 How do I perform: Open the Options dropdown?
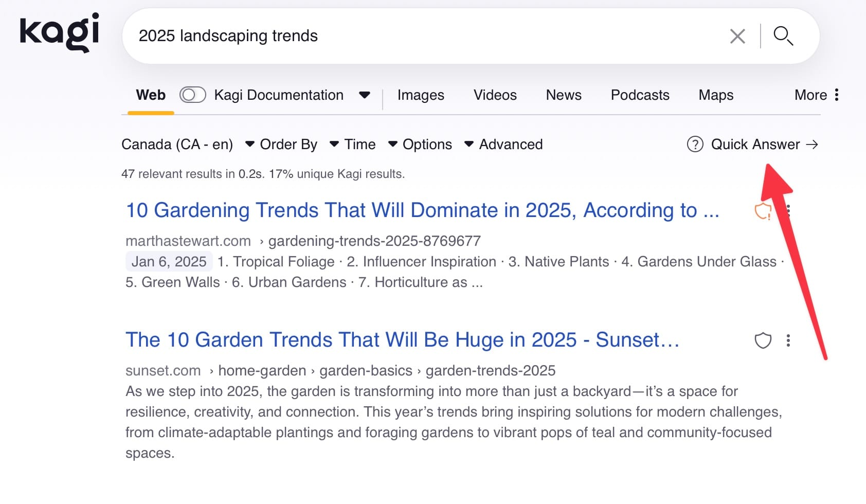(438, 145)
